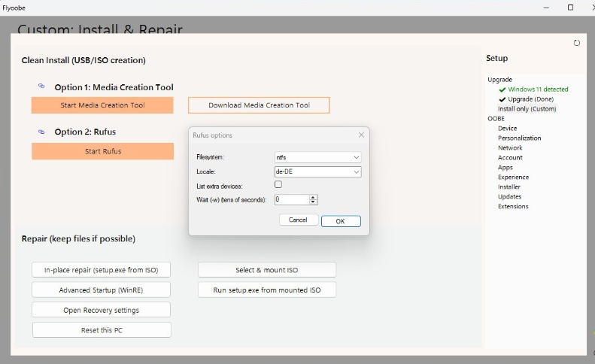595x364 pixels.
Task: Click the Filesystem label
Action: tap(210, 157)
